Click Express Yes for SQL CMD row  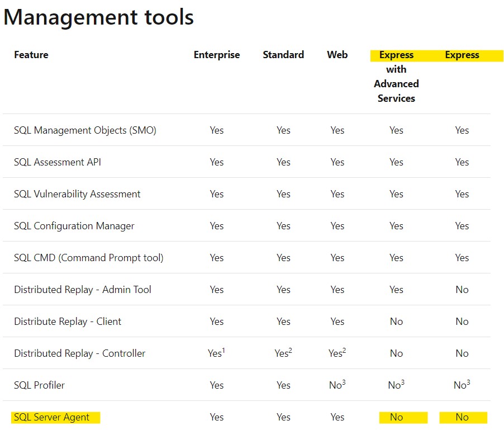[x=462, y=258]
